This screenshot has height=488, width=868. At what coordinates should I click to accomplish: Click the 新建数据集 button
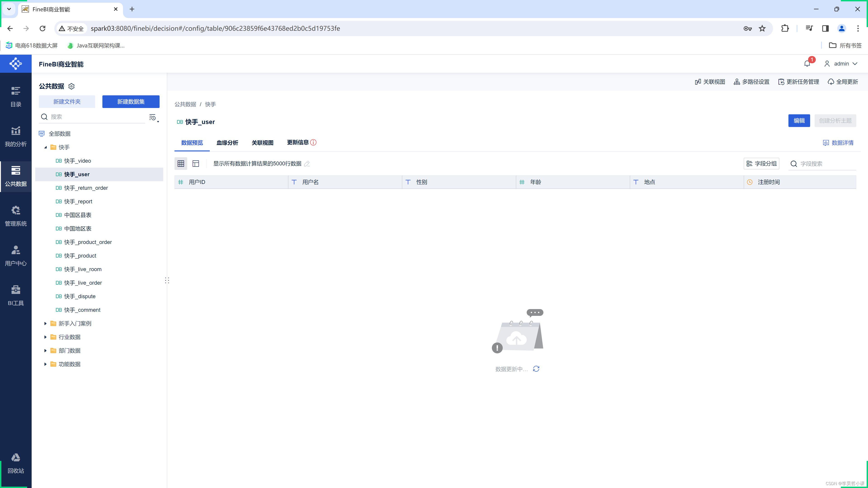(131, 102)
